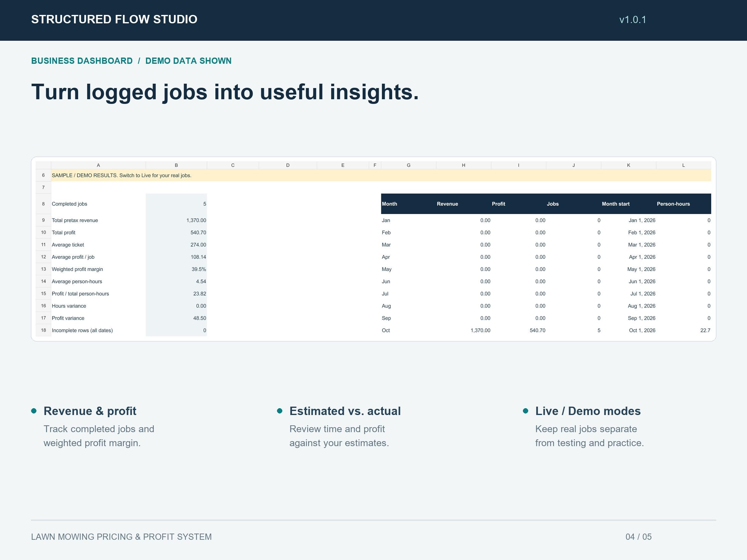Click the May month cell

tap(409, 269)
